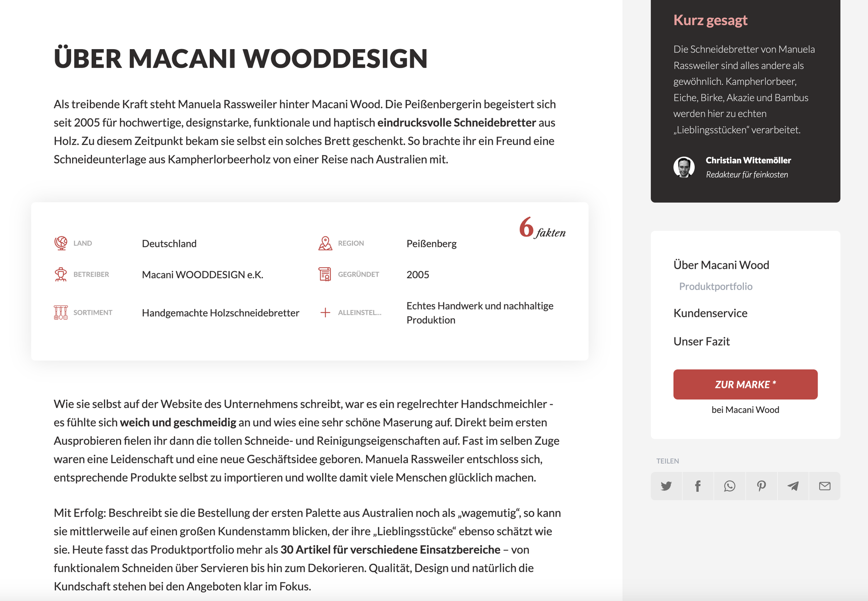Click the globe icon next to Land

coord(61,243)
